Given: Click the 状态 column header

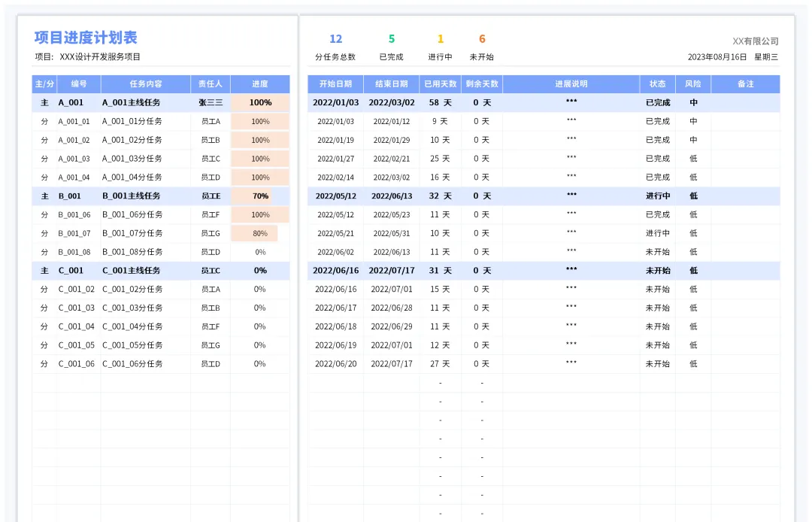Looking at the screenshot, I should [x=658, y=84].
